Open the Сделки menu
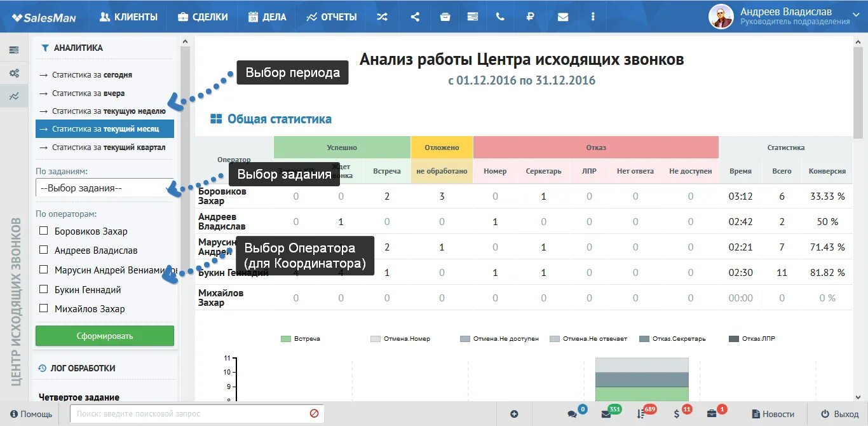 click(203, 17)
